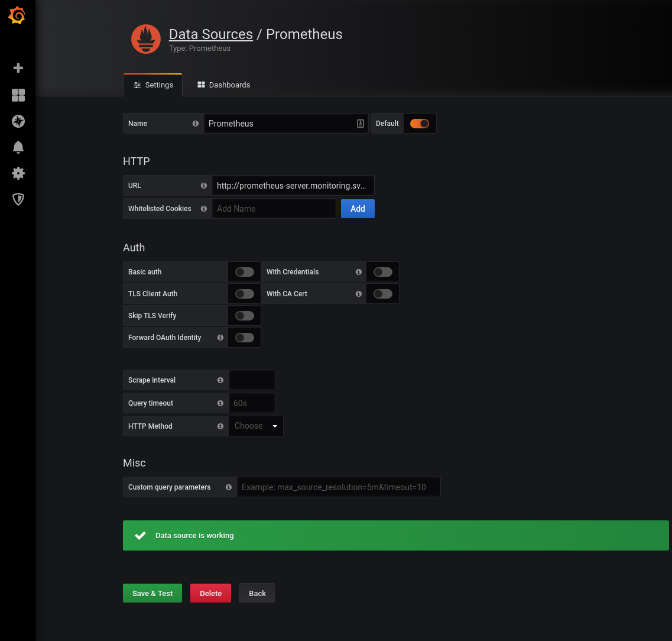Click the Custom query parameters input field
This screenshot has height=641, width=672.
338,487
